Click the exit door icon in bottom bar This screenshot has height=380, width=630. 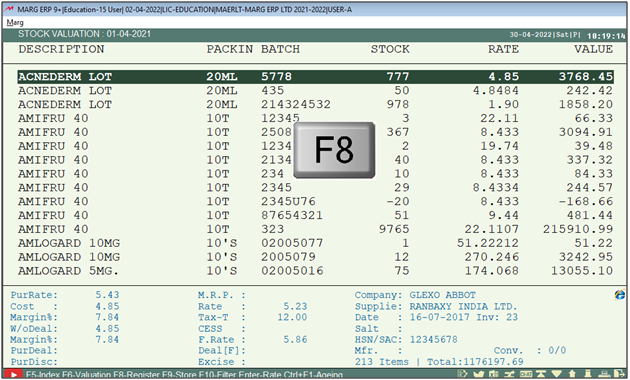pos(619,374)
